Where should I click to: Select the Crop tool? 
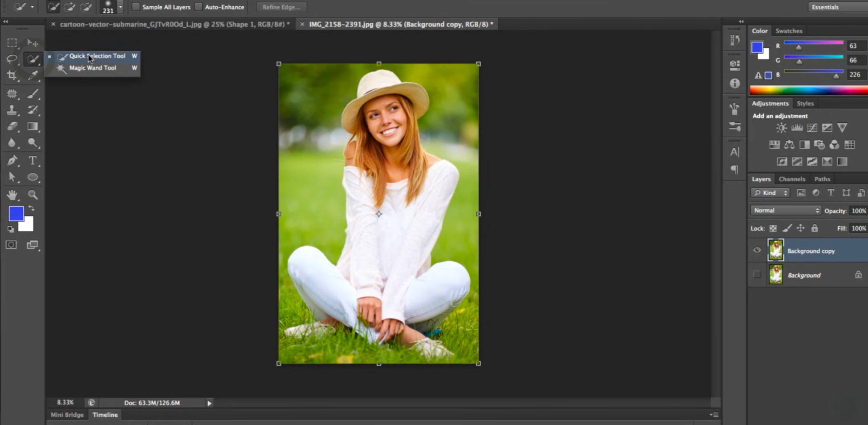click(x=12, y=75)
